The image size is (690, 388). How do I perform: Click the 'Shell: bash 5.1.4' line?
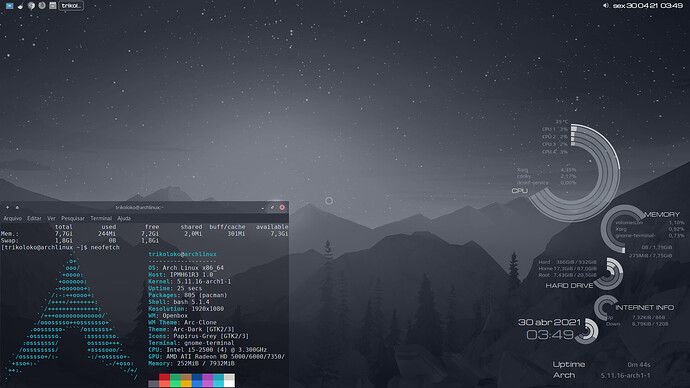click(x=179, y=302)
